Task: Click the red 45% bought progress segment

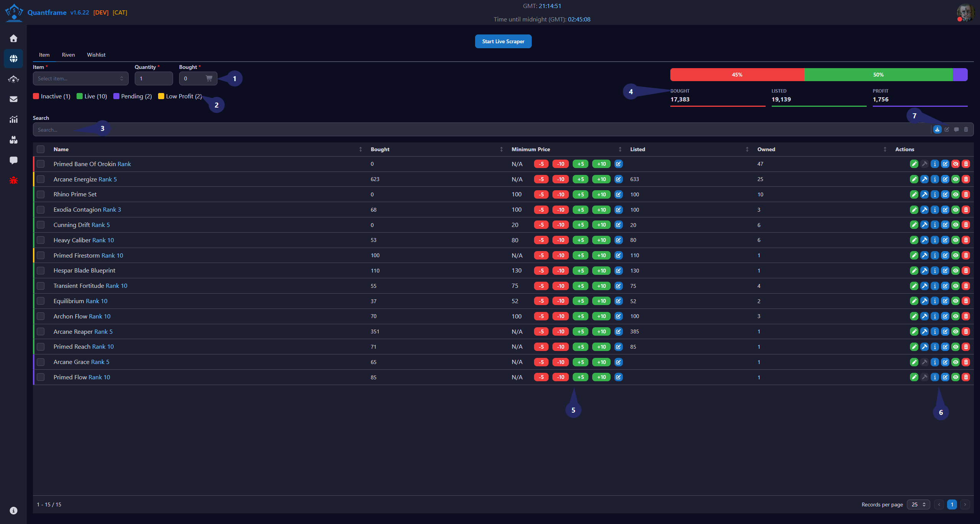Action: pos(737,75)
